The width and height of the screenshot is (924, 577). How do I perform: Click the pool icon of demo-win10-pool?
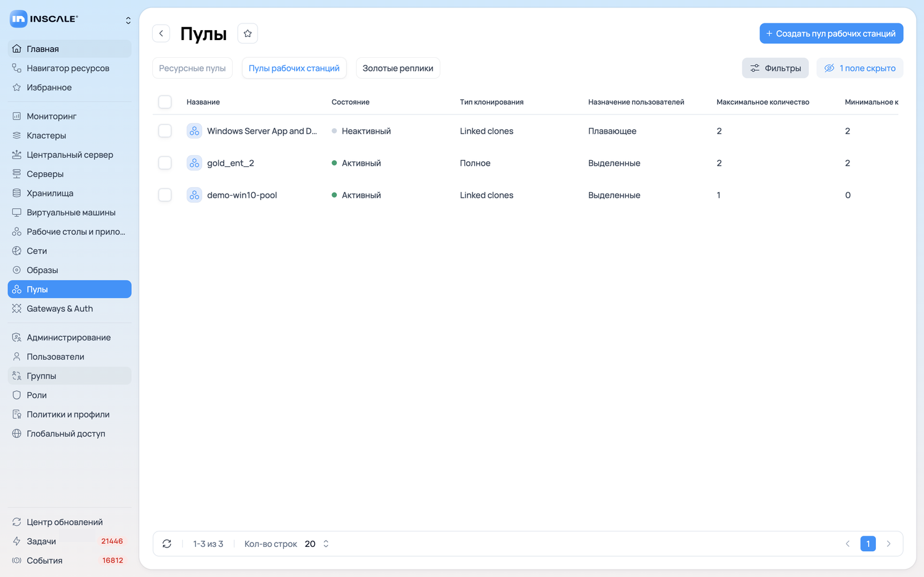coord(195,195)
